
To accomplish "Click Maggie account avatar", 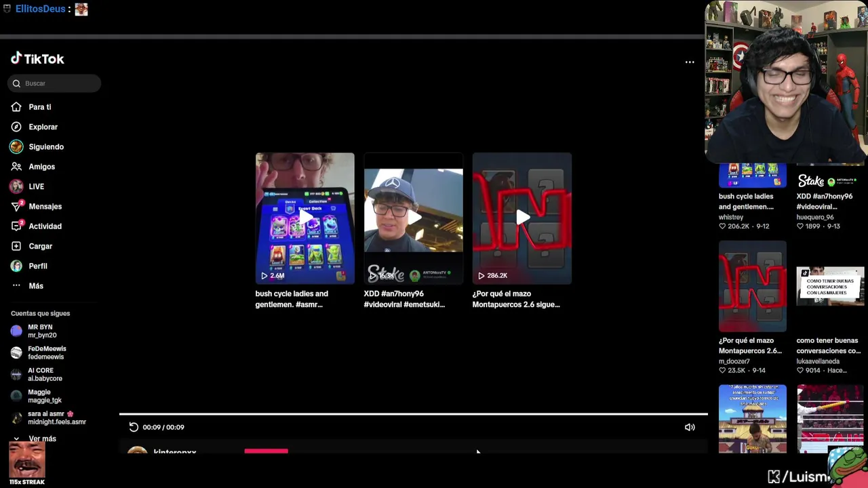I will click(16, 396).
